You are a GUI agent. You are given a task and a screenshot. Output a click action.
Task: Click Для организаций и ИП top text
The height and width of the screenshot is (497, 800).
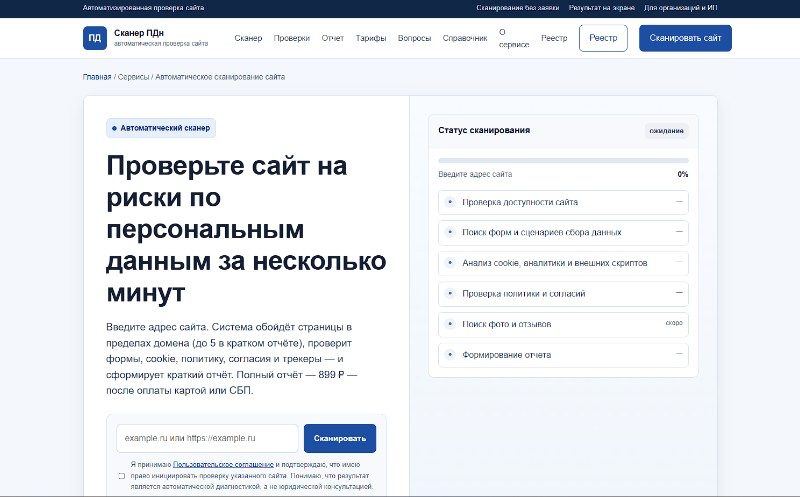[681, 8]
